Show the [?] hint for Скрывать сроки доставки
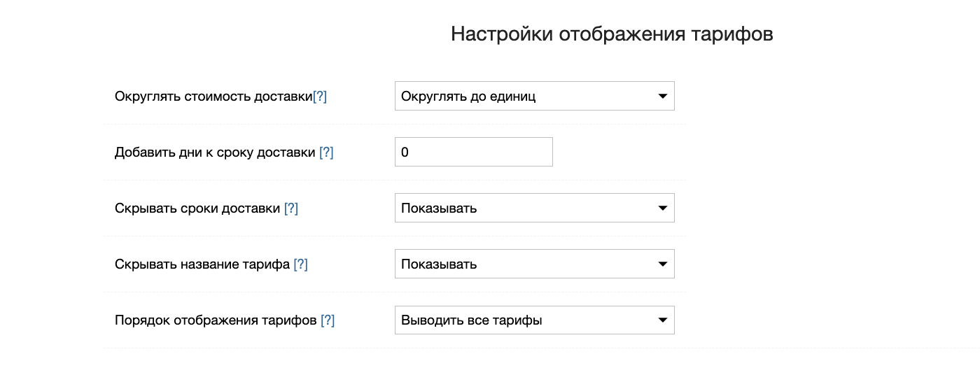The image size is (980, 368). tap(291, 208)
